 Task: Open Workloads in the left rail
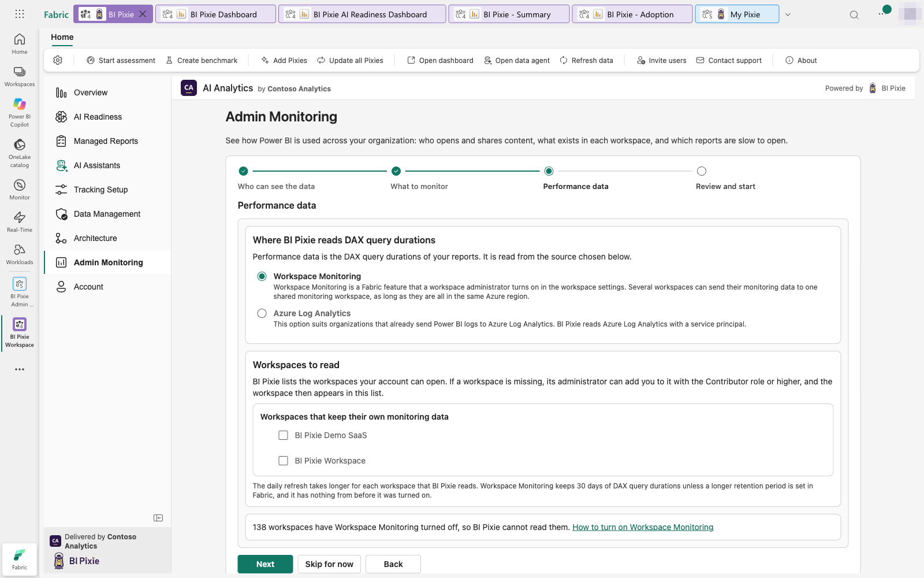(20, 254)
